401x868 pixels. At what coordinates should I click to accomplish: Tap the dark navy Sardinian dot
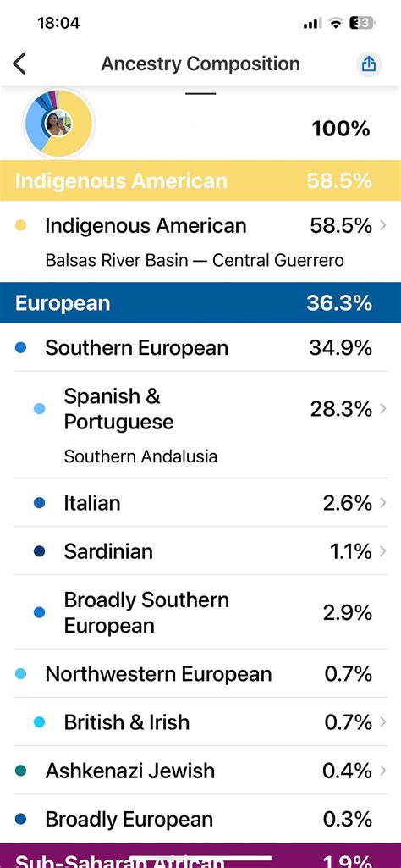(x=39, y=551)
